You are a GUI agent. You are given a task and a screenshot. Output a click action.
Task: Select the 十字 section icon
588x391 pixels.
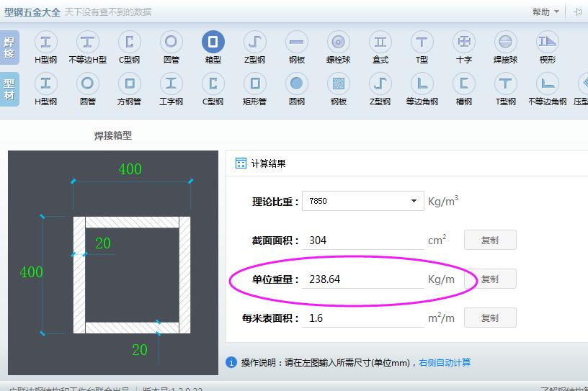pos(464,42)
